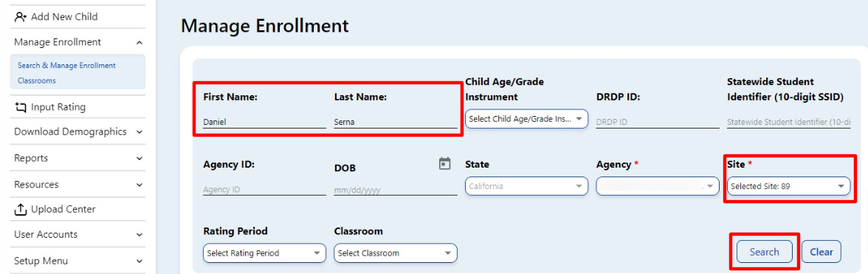Open the Select Classroom dropdown
The height and width of the screenshot is (274, 868).
(x=396, y=253)
